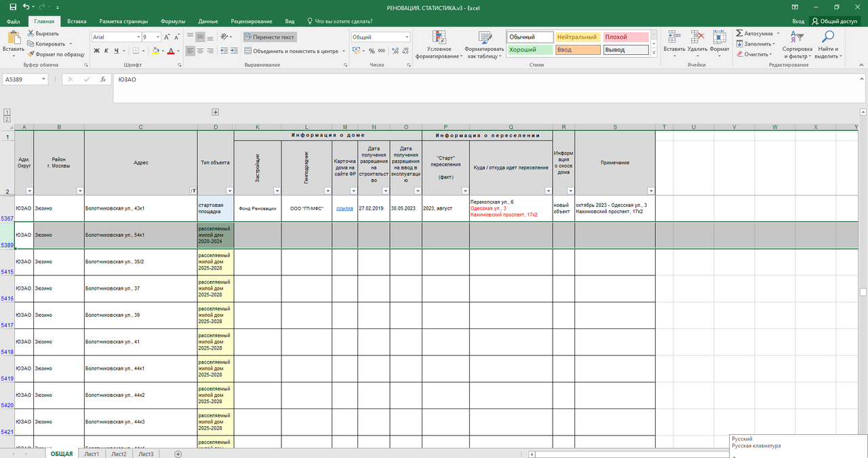Toggle italic formatting (К)

coord(106,51)
